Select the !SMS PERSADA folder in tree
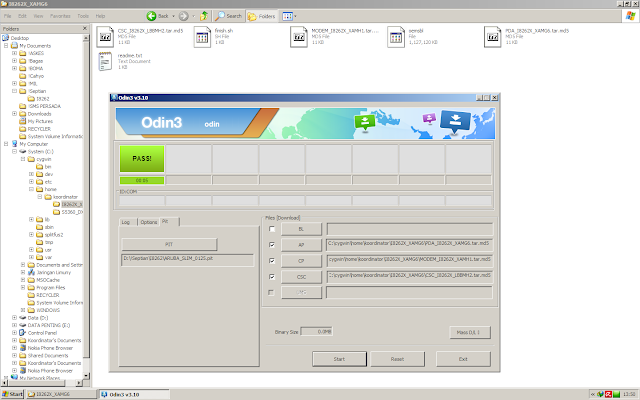640x400 pixels. point(44,106)
